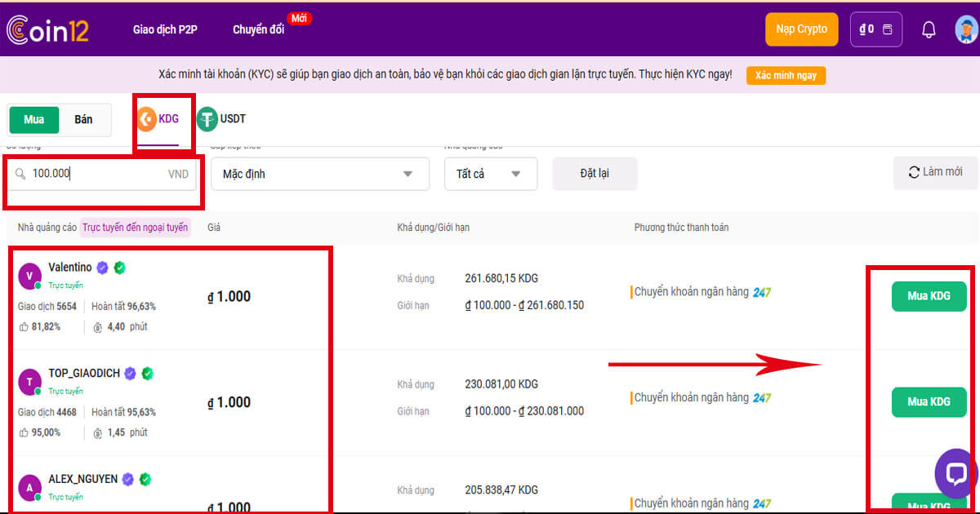Switch to Bán (sell) mode
980x514 pixels.
pyautogui.click(x=83, y=120)
